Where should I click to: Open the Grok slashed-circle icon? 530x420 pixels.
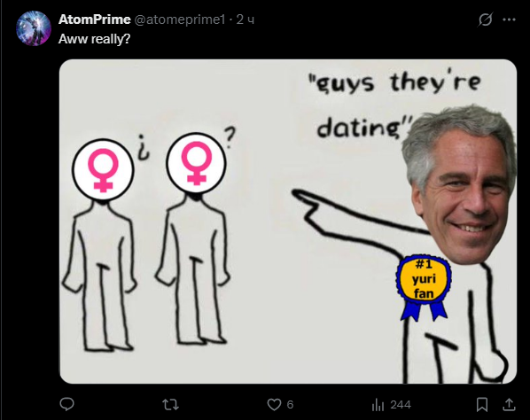[486, 19]
